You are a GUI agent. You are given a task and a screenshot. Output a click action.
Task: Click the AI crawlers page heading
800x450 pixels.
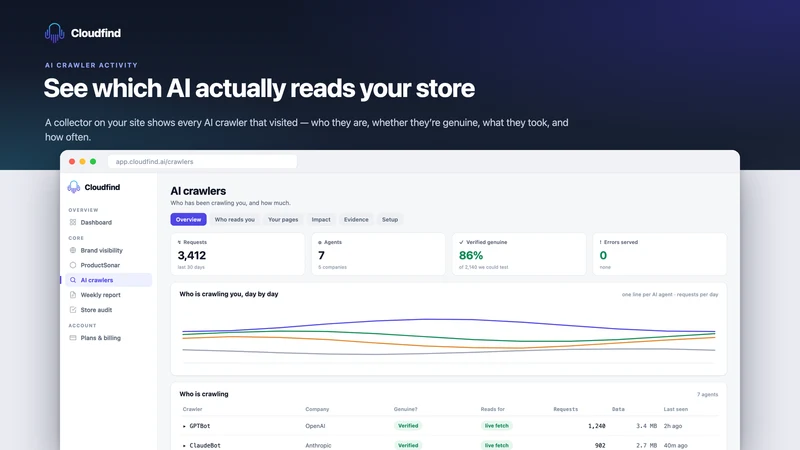(198, 191)
